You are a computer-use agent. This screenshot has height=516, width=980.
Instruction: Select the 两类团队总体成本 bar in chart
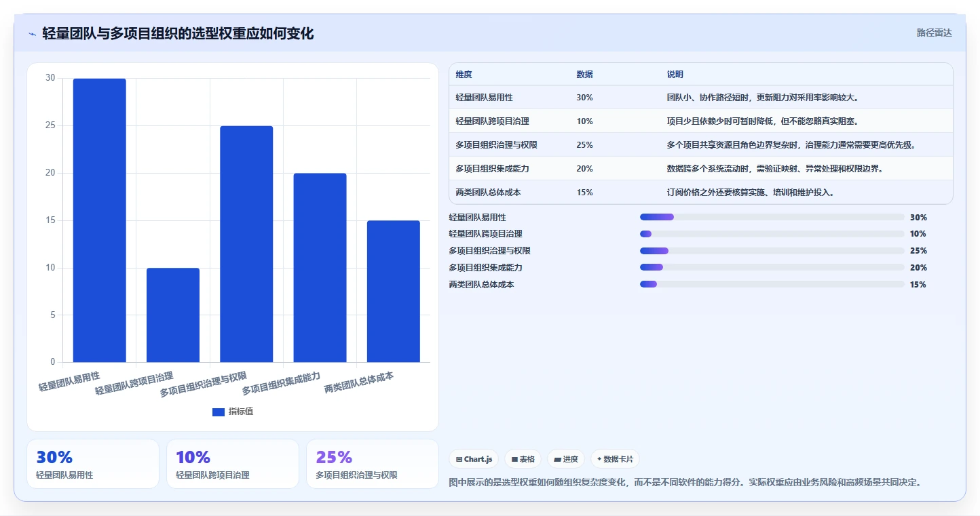click(x=394, y=292)
